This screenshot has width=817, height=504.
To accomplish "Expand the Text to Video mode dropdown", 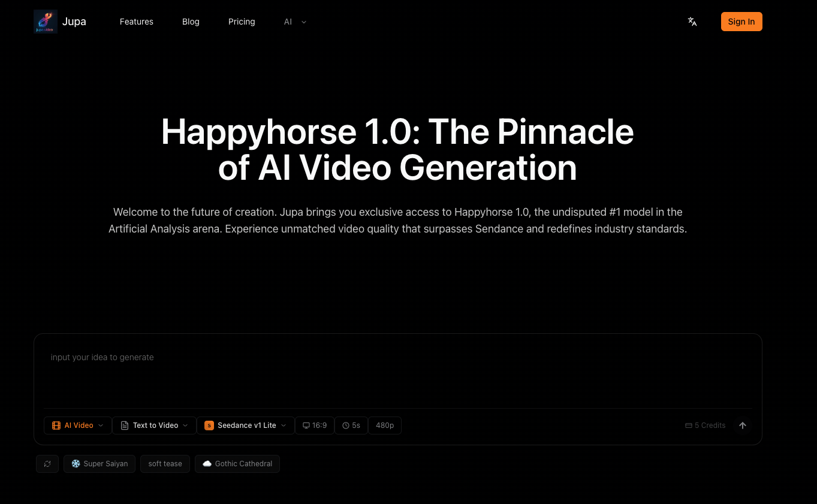I will 154,425.
